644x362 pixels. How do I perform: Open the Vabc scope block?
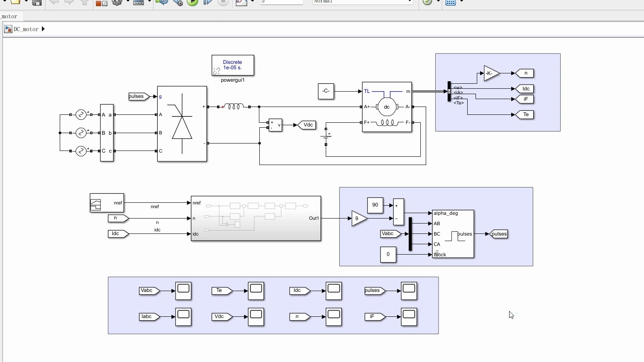point(183,291)
